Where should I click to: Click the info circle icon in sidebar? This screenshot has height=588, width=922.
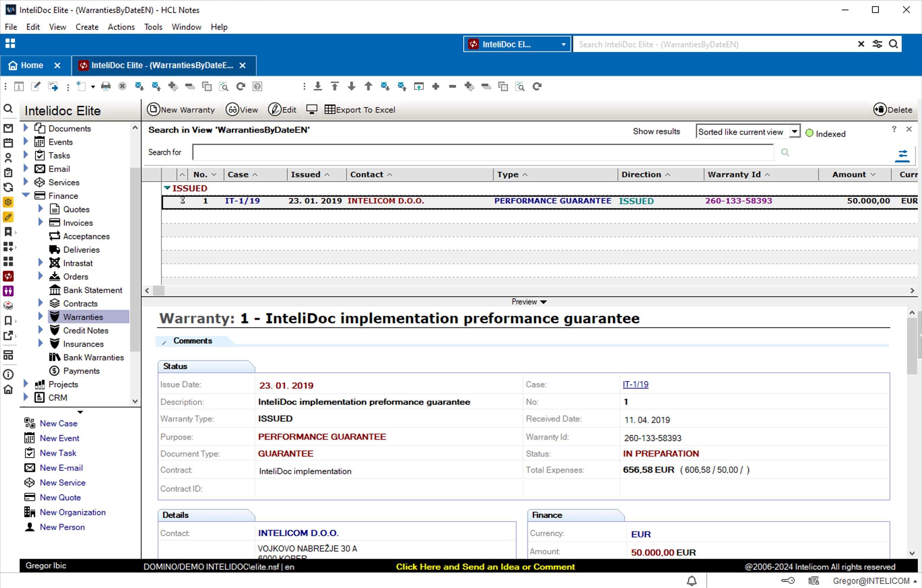(8, 374)
